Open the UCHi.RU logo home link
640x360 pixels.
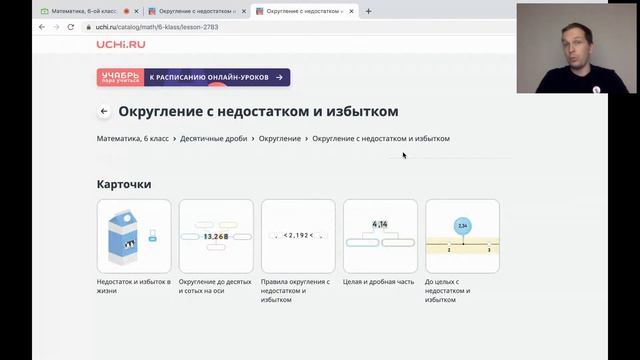tap(121, 44)
